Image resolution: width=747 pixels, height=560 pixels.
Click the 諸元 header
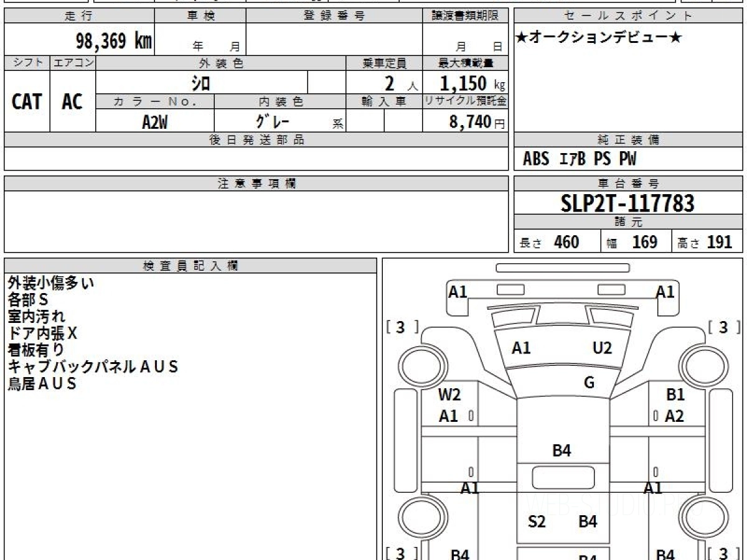(629, 222)
